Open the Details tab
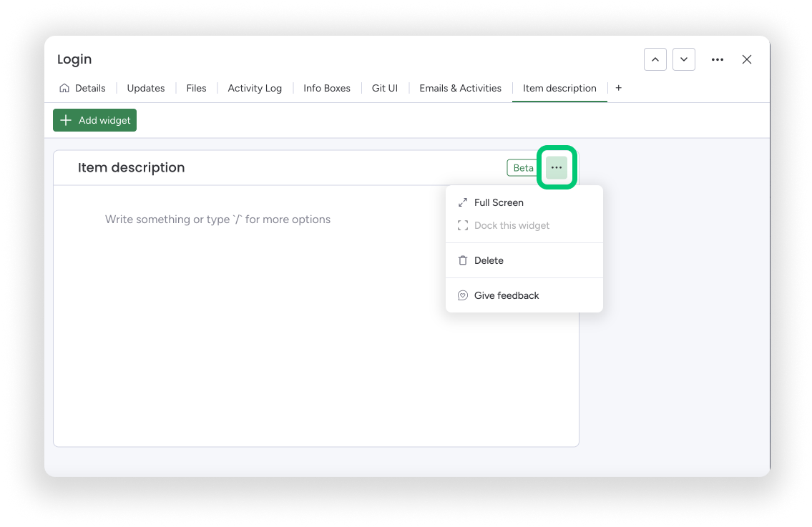 (83, 88)
